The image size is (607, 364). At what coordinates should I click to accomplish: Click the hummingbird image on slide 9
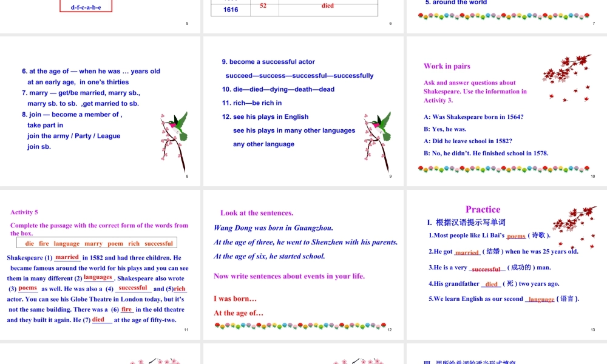[377, 135]
